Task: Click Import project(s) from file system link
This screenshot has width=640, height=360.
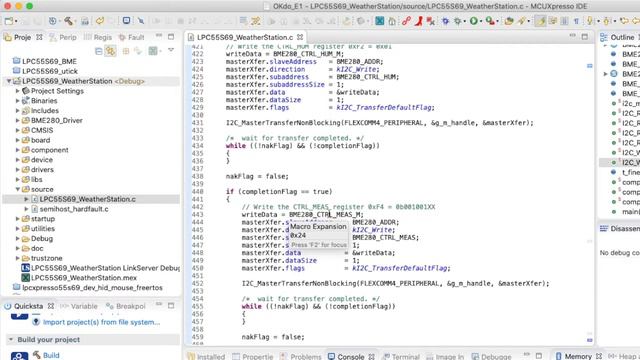Action: pyautogui.click(x=102, y=322)
